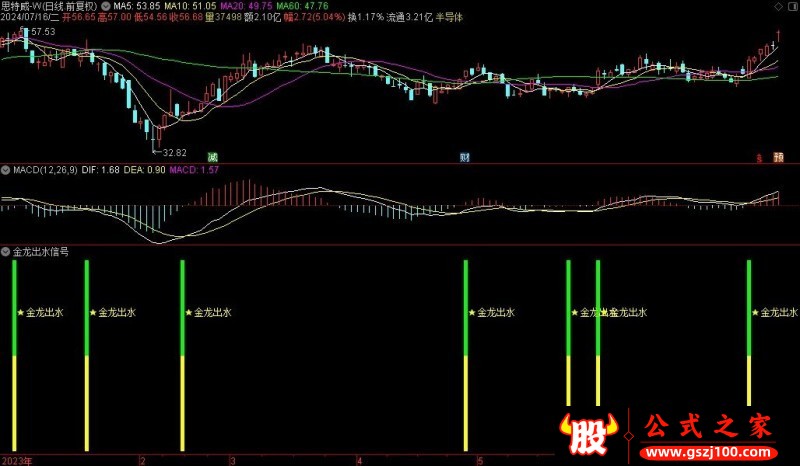
Task: Click the turnover amount 额2.10亿
Action: click(x=263, y=17)
